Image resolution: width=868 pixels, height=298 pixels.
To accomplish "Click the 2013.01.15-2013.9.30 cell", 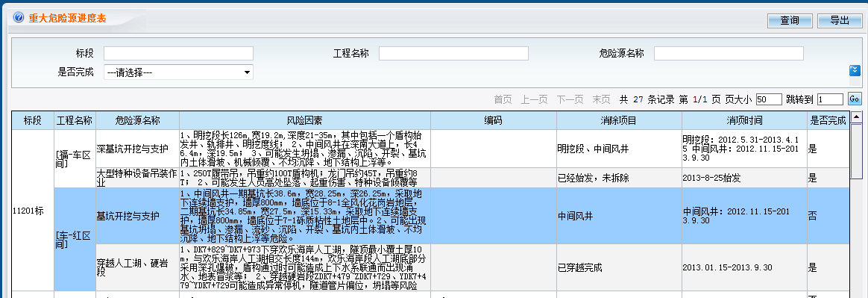I will 744,267.
